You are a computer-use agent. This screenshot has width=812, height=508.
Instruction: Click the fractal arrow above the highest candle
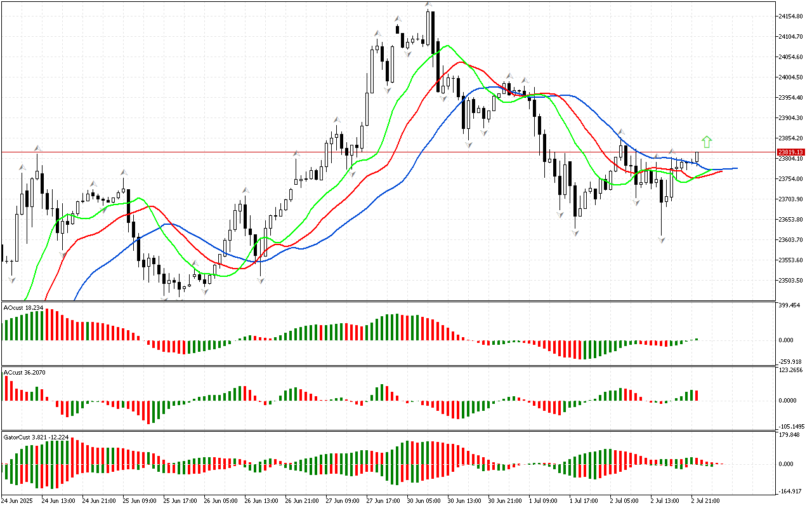click(x=429, y=4)
